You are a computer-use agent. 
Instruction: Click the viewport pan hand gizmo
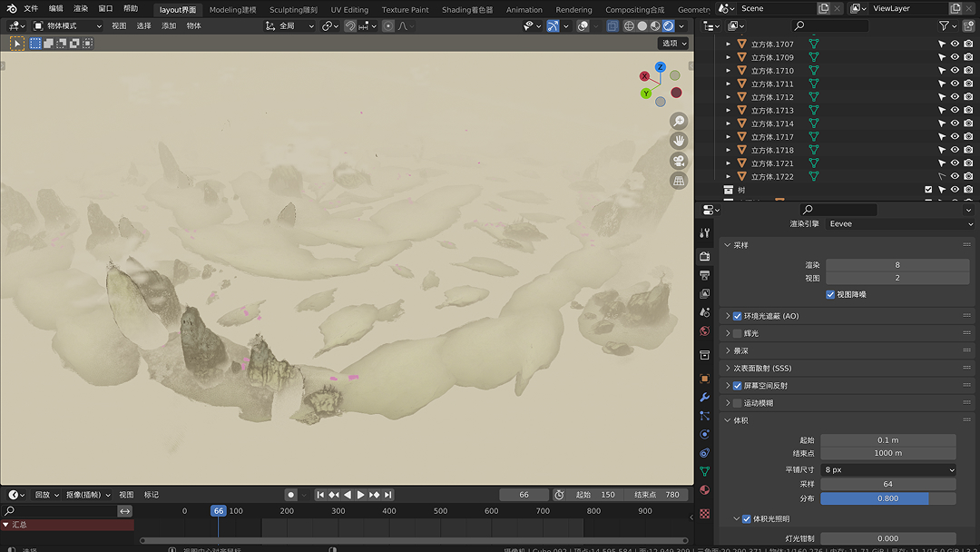(x=679, y=141)
